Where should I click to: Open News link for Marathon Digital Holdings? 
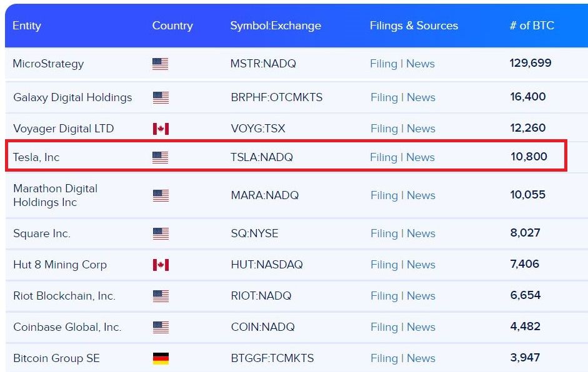tap(421, 195)
